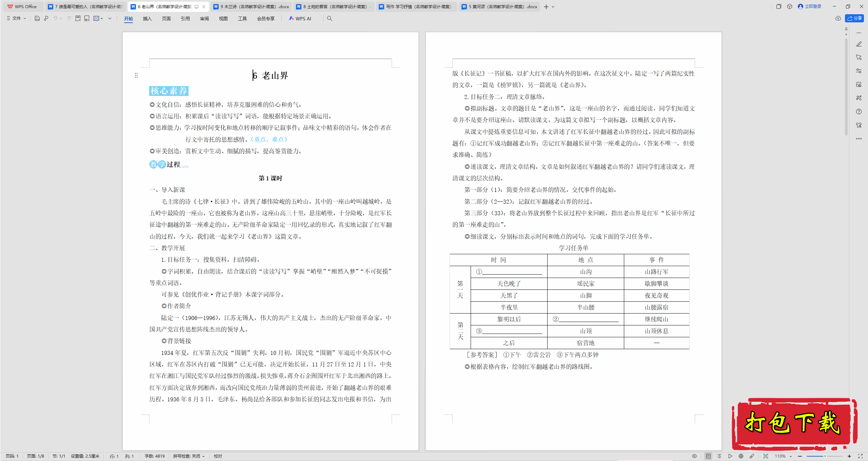The height and width of the screenshot is (461, 868).
Task: Save document with the save icon
Action: [37, 19]
